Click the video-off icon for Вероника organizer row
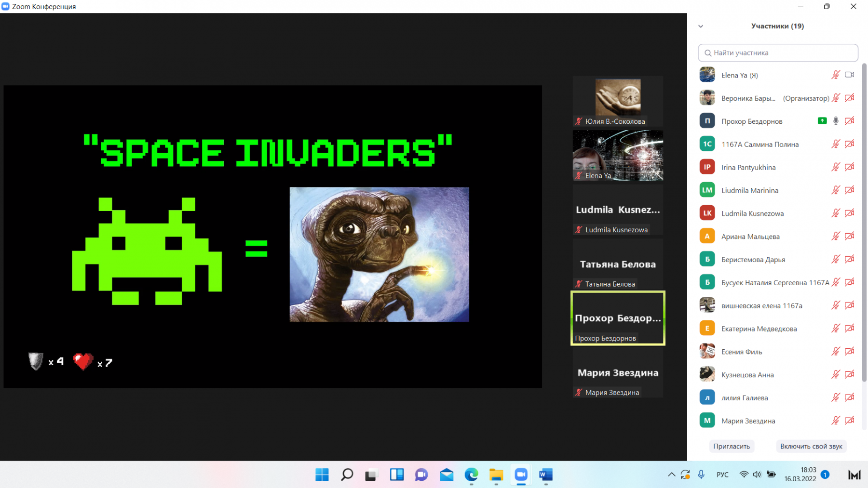 point(850,98)
